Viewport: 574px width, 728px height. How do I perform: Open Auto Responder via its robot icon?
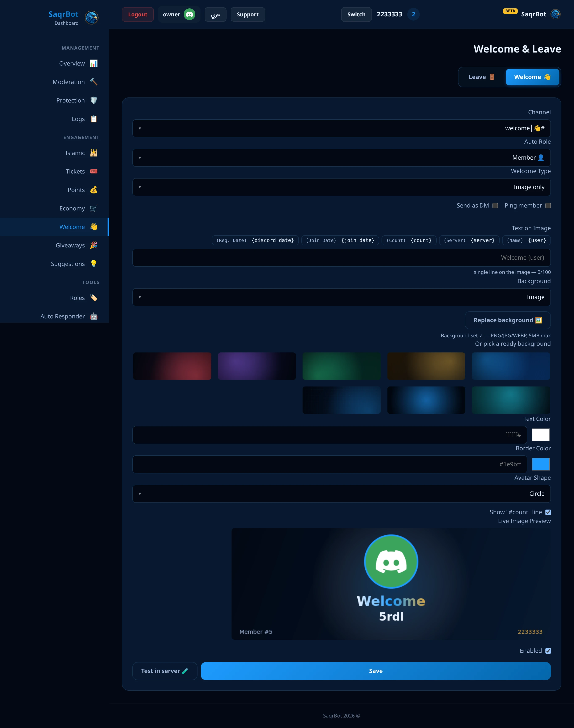pos(94,317)
